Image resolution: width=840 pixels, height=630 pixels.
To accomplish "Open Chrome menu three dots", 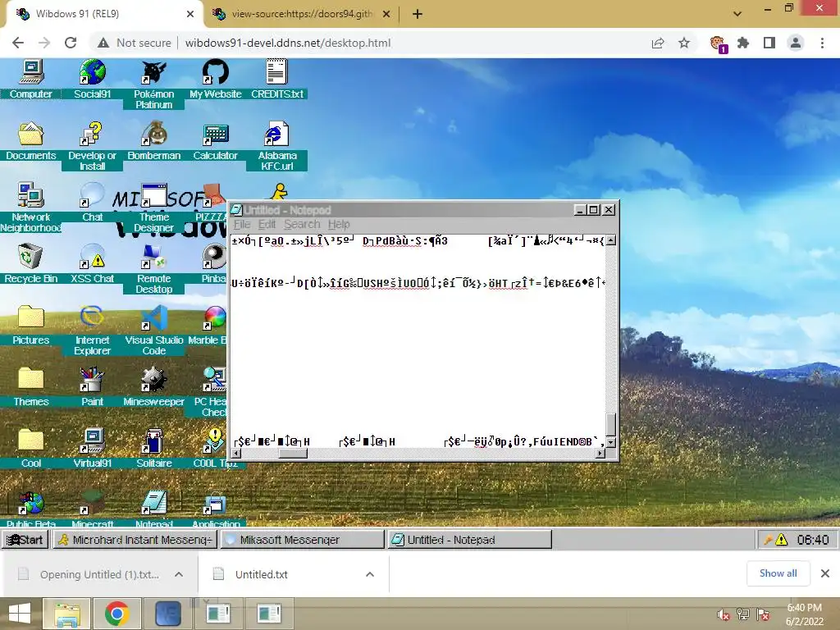I will pyautogui.click(x=822, y=43).
